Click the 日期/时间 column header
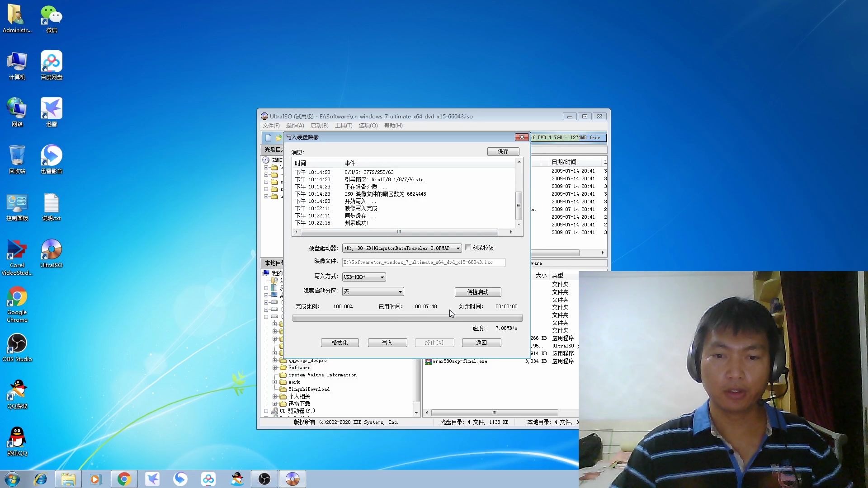The image size is (868, 488). coord(564,162)
